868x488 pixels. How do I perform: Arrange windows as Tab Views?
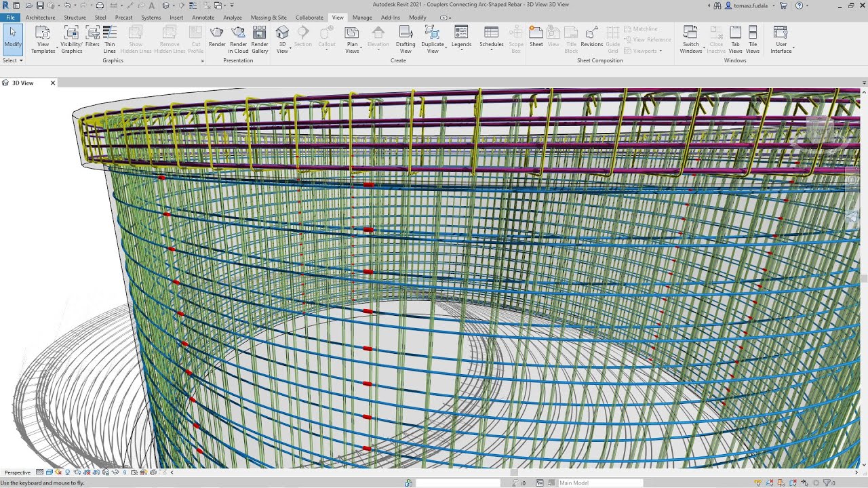(x=735, y=39)
